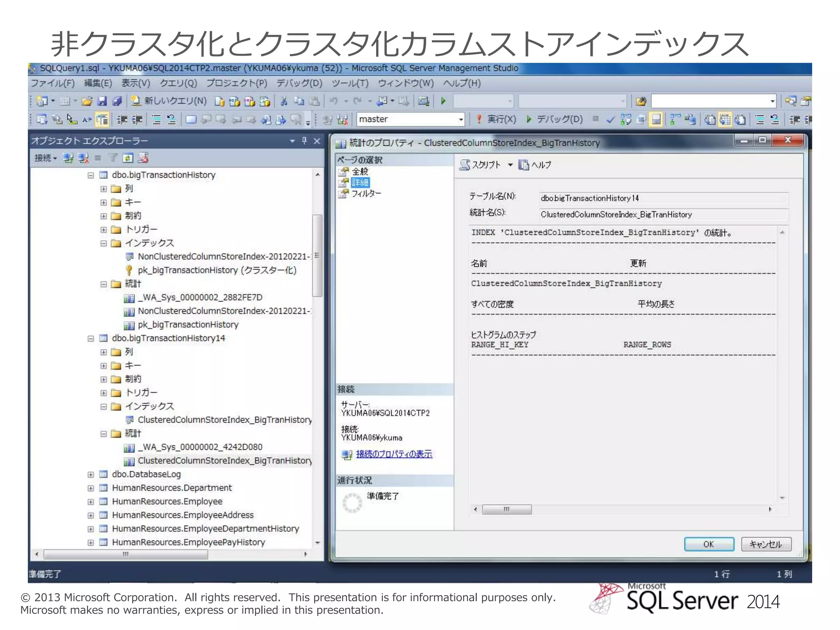Click the Save icon in the toolbar
The width and height of the screenshot is (840, 630).
click(102, 101)
